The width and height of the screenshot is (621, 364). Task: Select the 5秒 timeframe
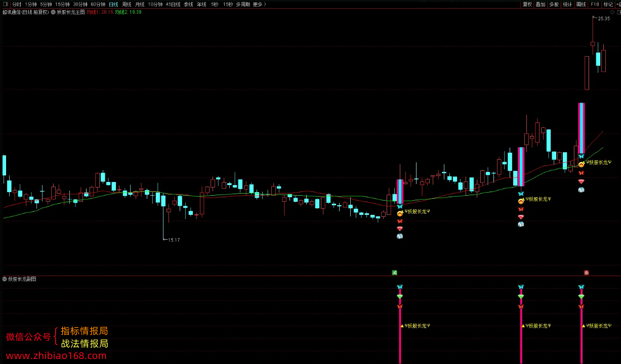click(x=215, y=4)
